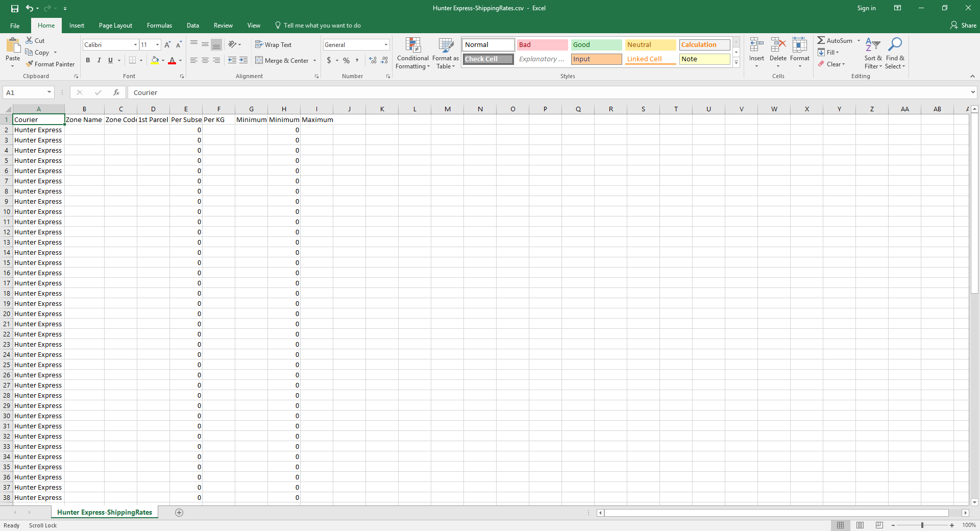Click the Cut scissors icon
Viewport: 980px width, 531px height.
pos(30,40)
